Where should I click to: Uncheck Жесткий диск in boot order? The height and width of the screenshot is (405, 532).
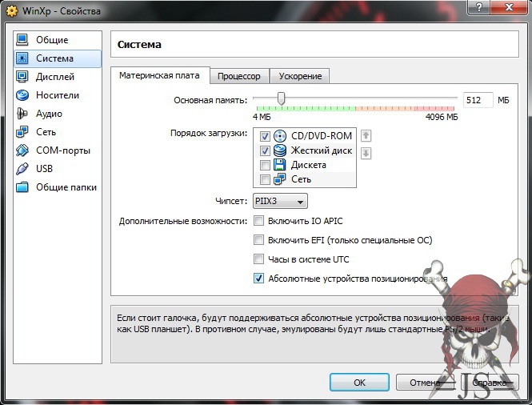(x=265, y=150)
